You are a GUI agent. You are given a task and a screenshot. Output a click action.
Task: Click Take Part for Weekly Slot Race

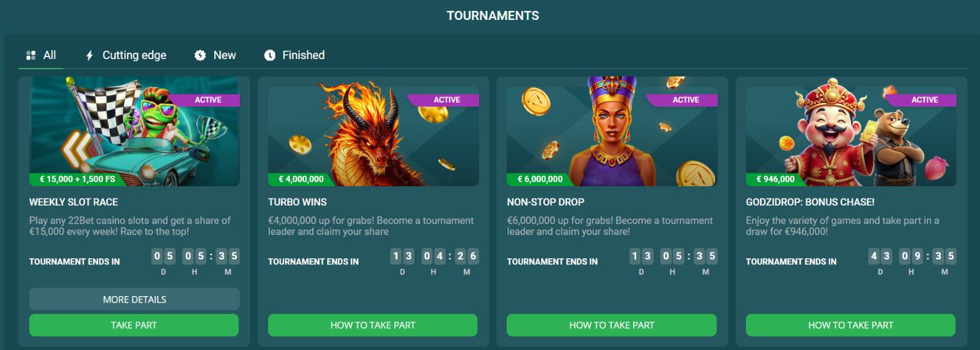[x=134, y=325]
